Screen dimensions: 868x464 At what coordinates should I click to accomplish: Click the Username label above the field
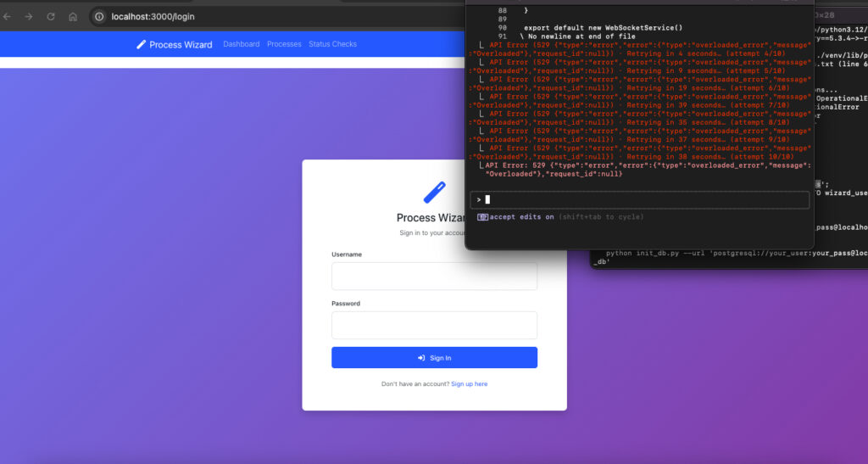[347, 254]
